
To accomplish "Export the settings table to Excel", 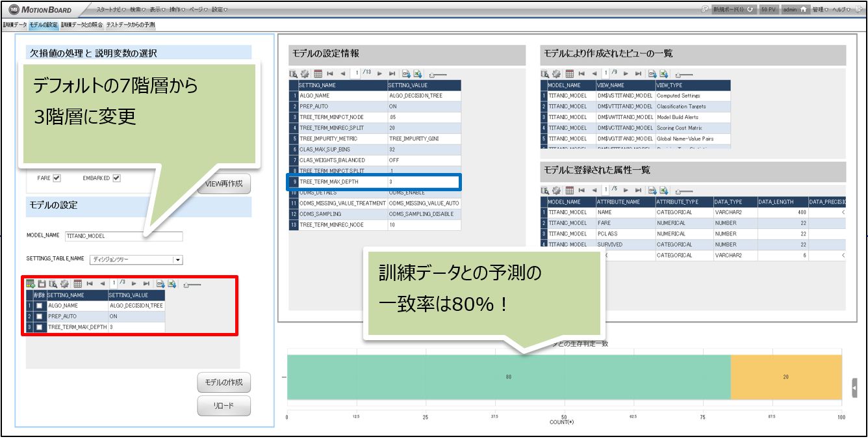I will click(x=172, y=284).
